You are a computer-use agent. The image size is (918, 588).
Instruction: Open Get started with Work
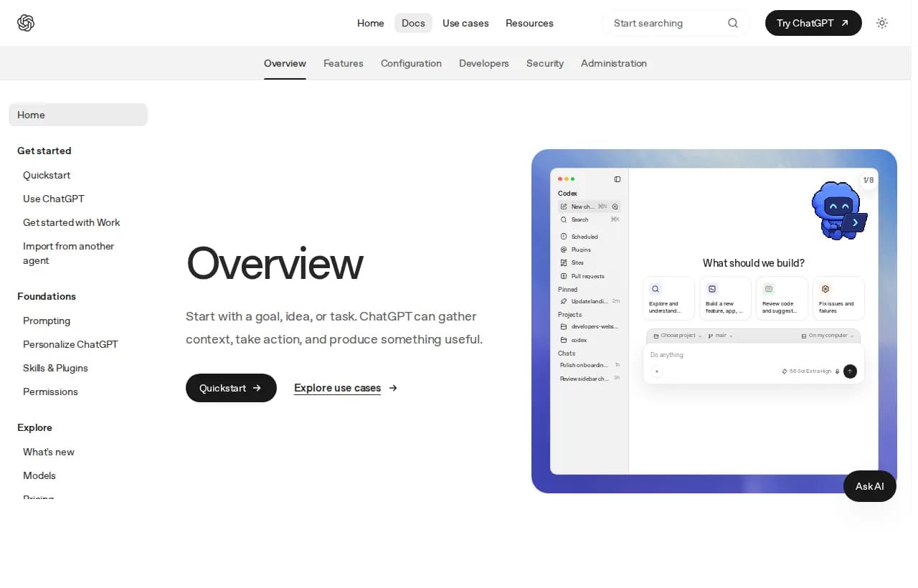tap(72, 222)
